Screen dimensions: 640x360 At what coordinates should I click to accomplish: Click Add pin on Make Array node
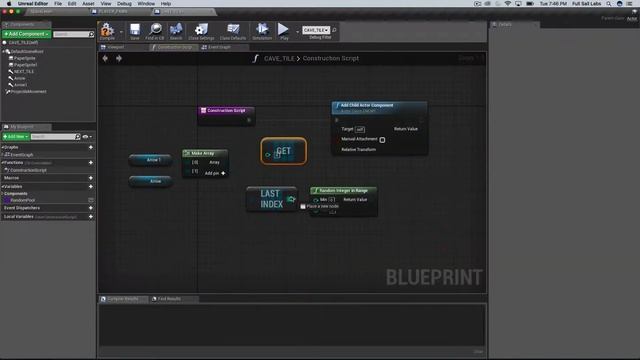click(215, 173)
